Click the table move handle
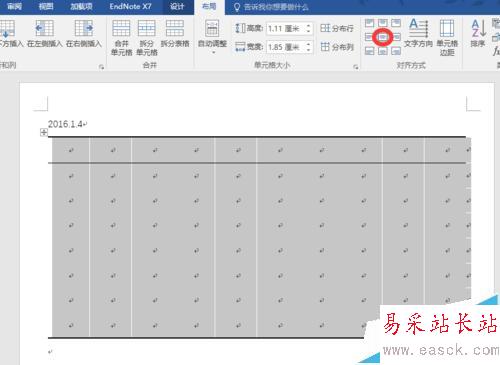 (44, 132)
